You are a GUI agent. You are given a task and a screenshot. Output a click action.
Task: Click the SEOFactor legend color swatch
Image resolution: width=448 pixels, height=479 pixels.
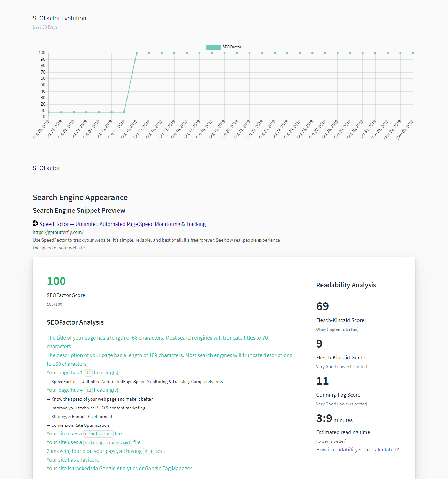pyautogui.click(x=213, y=47)
